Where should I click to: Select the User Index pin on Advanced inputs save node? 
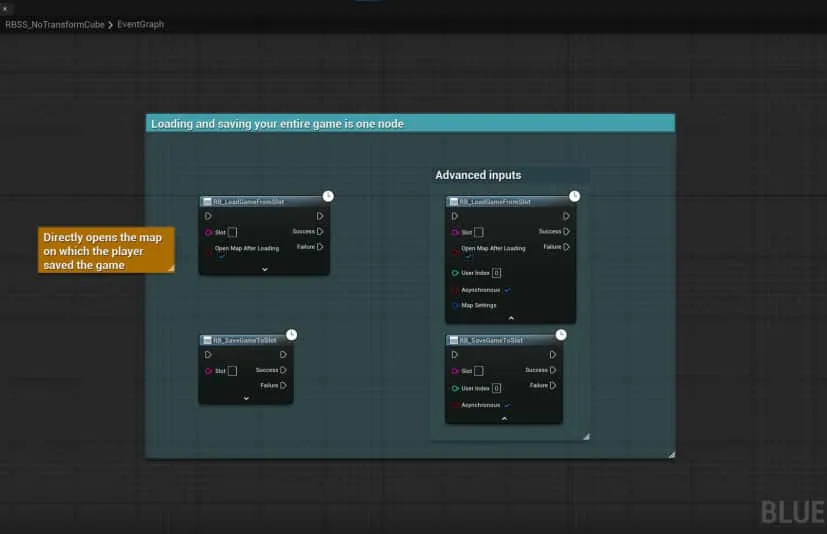455,388
